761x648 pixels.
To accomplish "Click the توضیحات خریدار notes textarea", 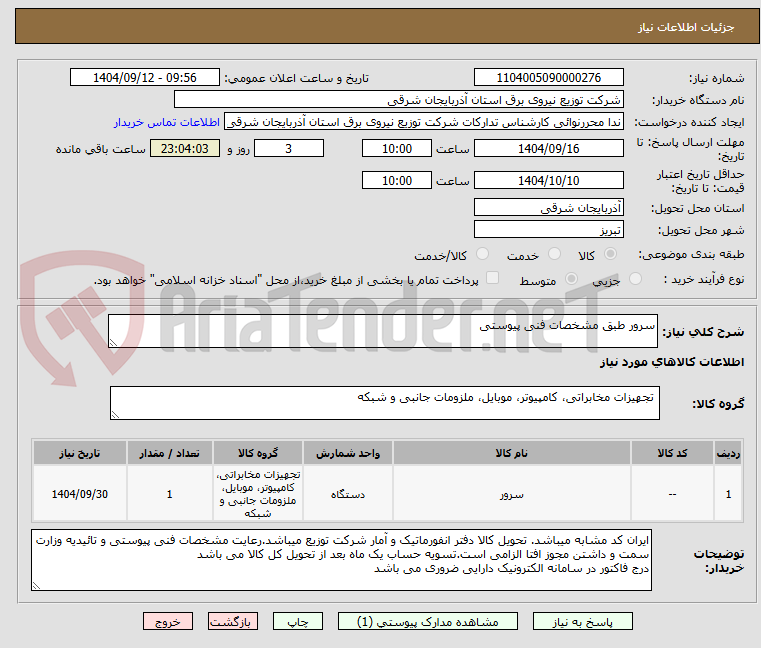I will click(341, 560).
